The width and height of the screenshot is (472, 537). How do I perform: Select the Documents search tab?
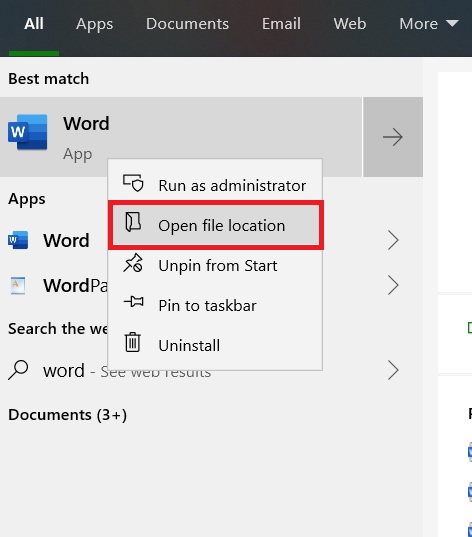[187, 24]
